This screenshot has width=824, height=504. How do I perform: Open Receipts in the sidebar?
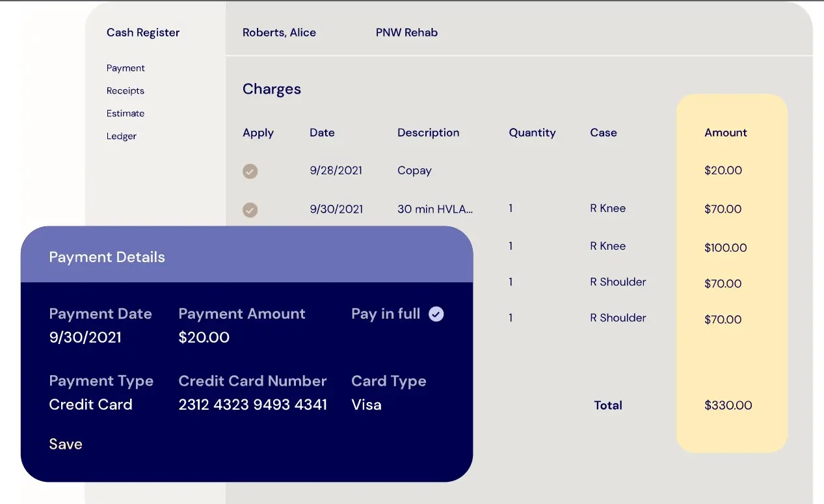pos(126,91)
